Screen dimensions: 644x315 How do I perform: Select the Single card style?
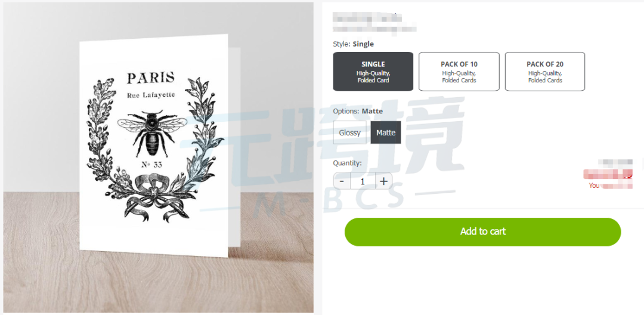373,72
